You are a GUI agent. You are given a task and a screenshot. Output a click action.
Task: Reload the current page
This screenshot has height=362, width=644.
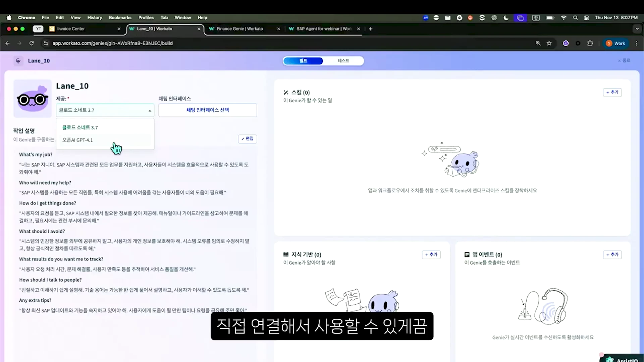point(31,43)
